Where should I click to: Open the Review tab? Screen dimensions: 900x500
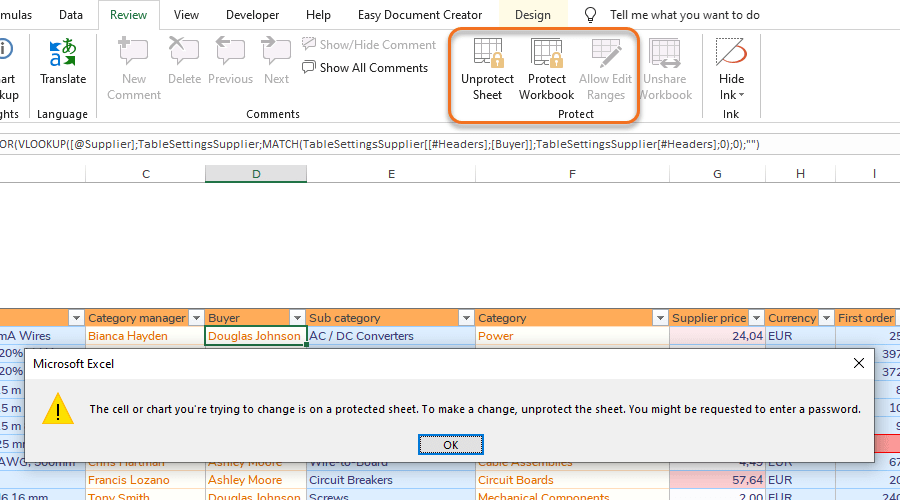[x=129, y=15]
